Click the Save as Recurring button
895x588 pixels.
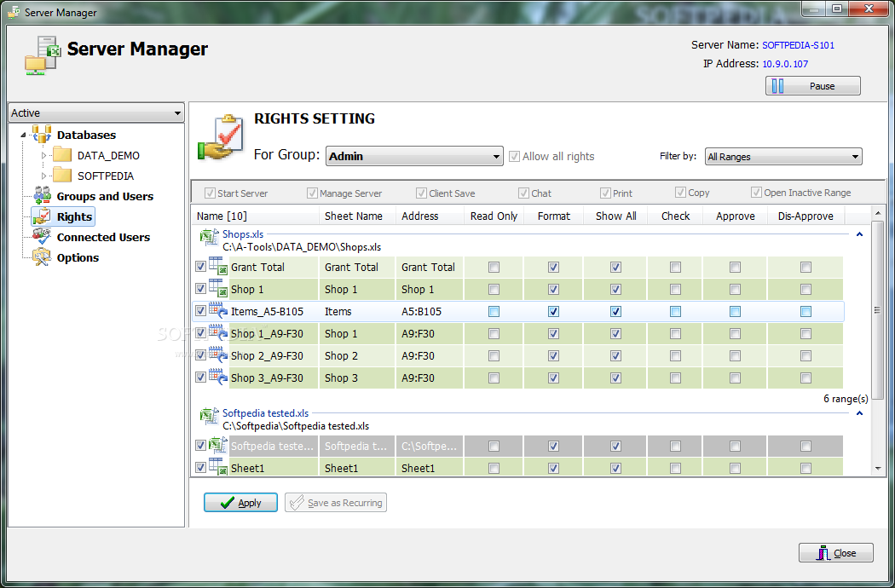coord(336,503)
